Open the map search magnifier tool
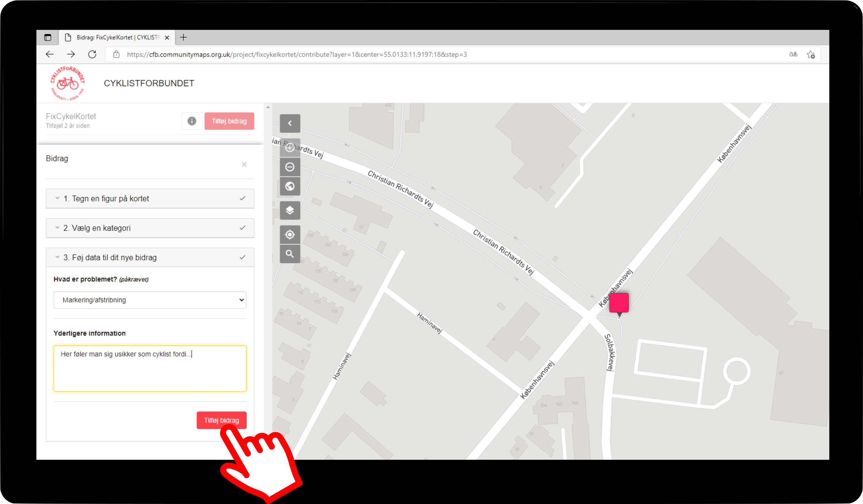Image resolution: width=863 pixels, height=504 pixels. click(290, 254)
